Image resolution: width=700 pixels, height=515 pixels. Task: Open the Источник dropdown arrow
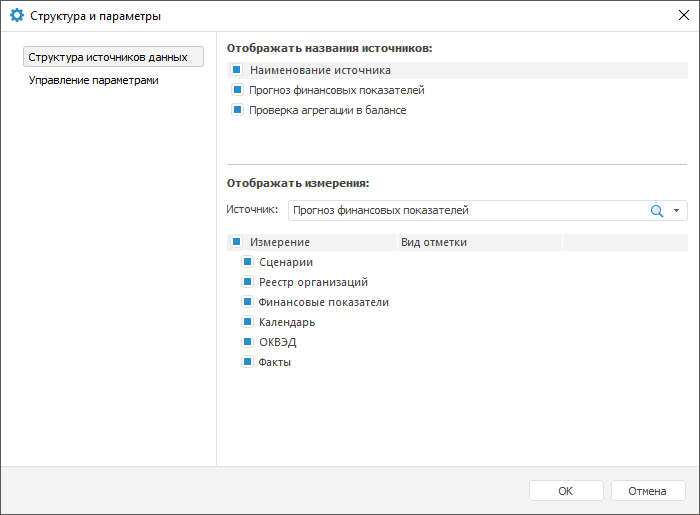click(x=677, y=211)
